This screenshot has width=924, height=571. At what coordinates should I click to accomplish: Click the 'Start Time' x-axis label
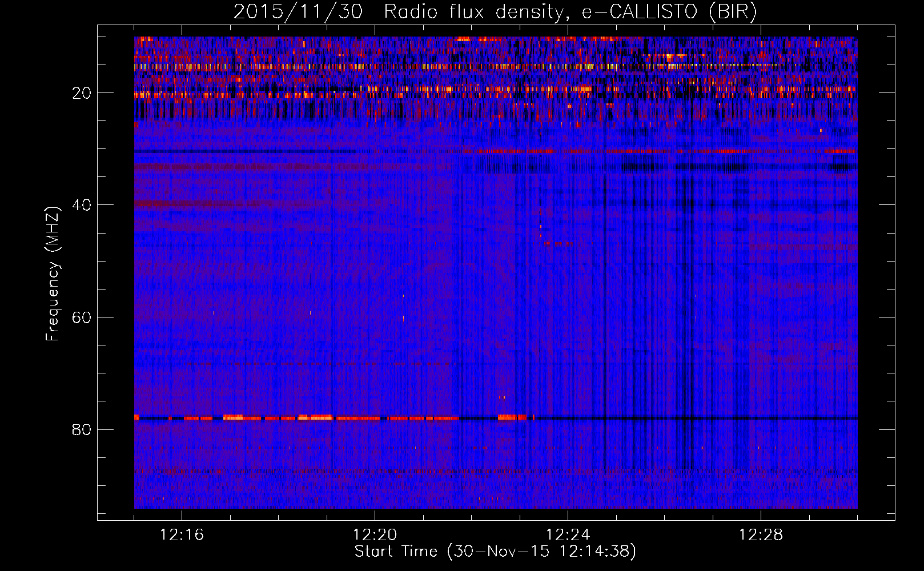(395, 552)
